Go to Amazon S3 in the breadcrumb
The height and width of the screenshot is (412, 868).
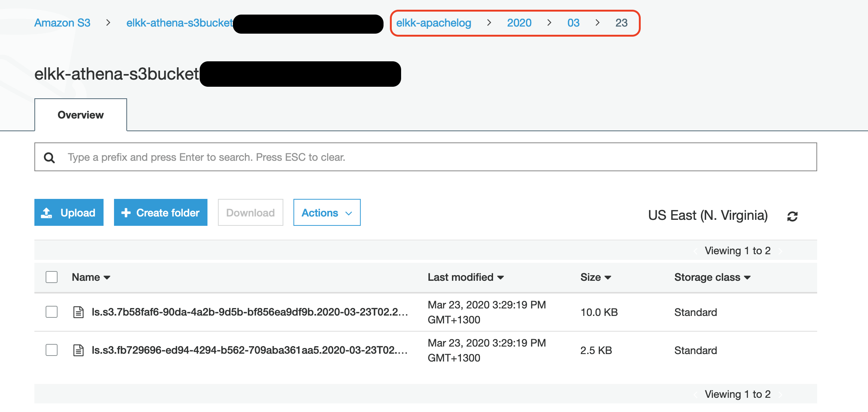(62, 23)
